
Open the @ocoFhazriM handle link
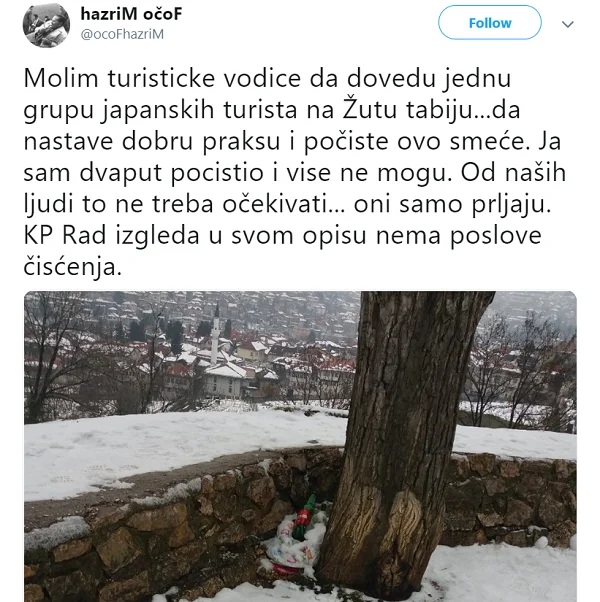(122, 34)
